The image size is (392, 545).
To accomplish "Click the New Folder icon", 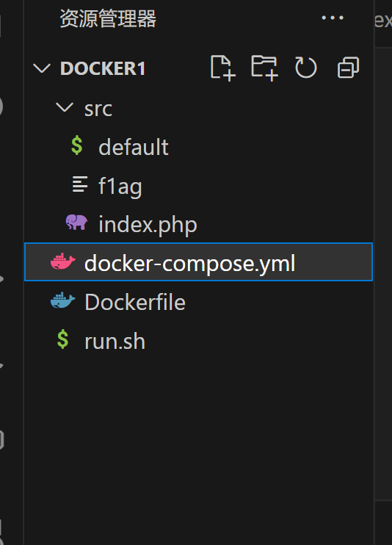I will (x=264, y=68).
